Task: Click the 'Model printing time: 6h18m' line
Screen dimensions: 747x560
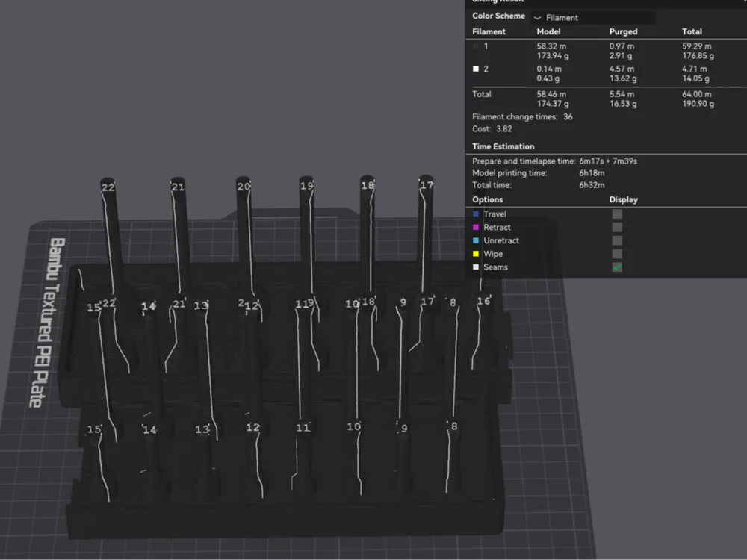Action: [539, 173]
